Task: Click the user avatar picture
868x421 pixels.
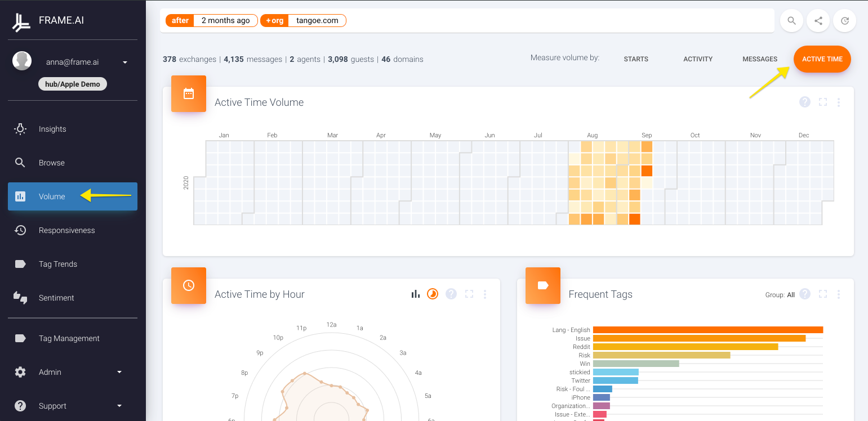Action: coord(22,61)
